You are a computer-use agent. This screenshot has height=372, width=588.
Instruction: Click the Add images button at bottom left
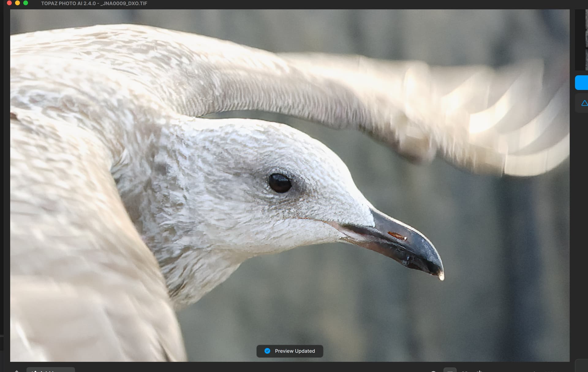51,370
